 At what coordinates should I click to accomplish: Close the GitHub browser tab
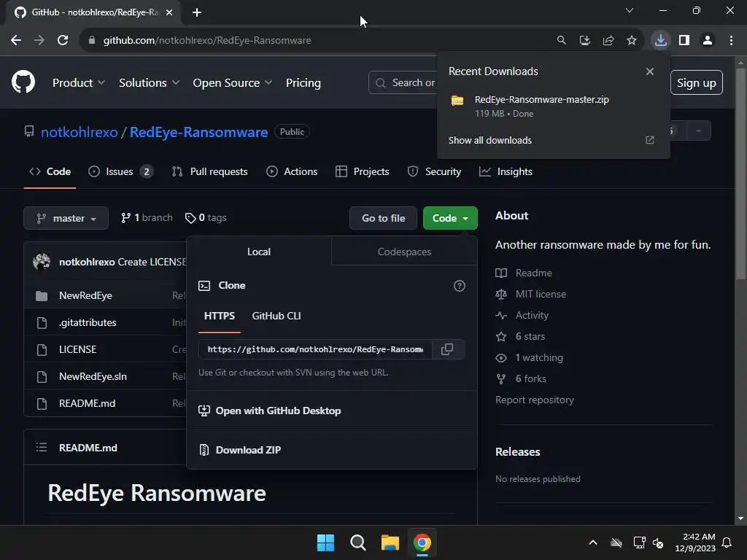(x=169, y=12)
